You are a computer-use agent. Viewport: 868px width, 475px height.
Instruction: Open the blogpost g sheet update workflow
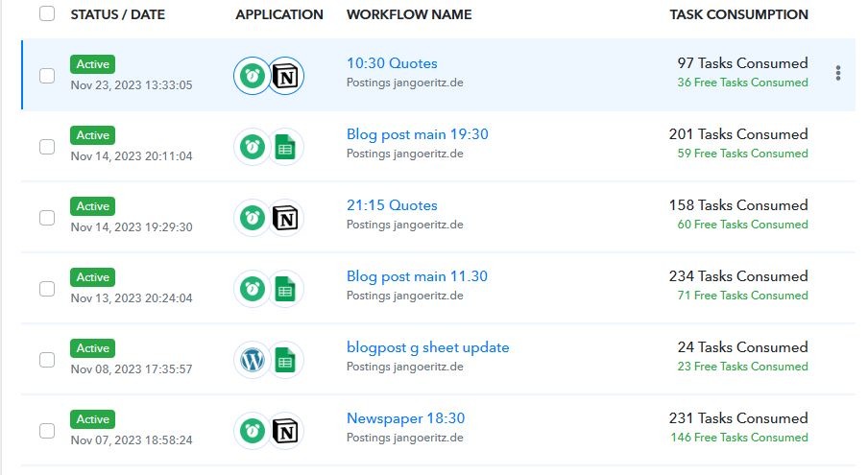(x=428, y=347)
